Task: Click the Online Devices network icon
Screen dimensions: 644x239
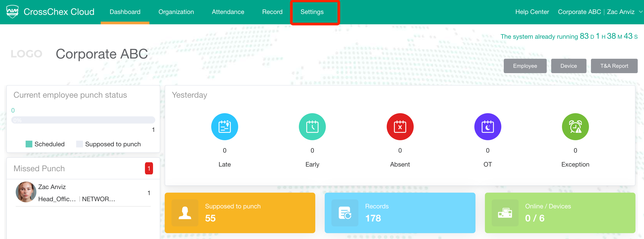Action: (505, 213)
